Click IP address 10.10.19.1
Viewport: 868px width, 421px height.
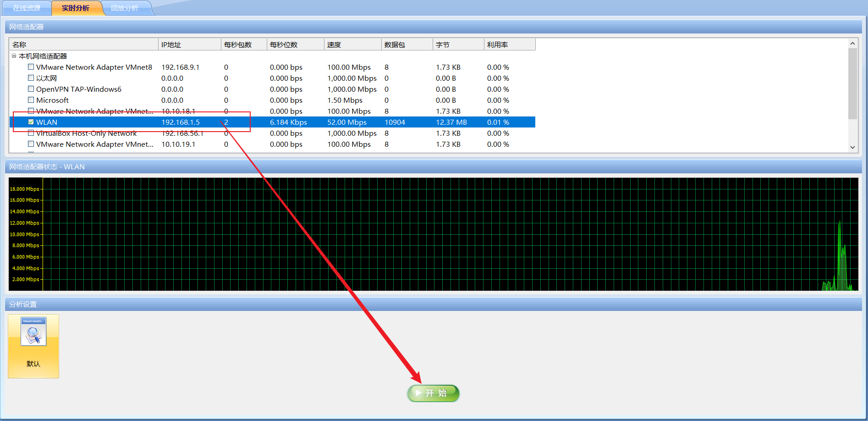pyautogui.click(x=178, y=144)
